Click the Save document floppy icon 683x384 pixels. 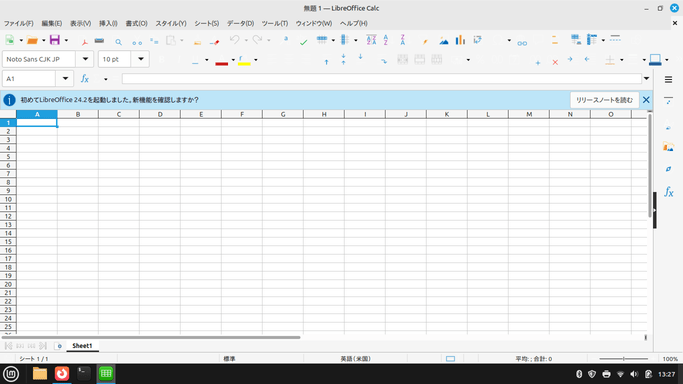pos(54,40)
